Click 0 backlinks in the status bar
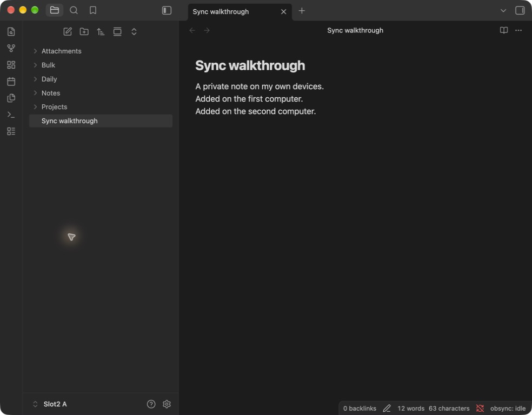The height and width of the screenshot is (415, 532). click(360, 409)
